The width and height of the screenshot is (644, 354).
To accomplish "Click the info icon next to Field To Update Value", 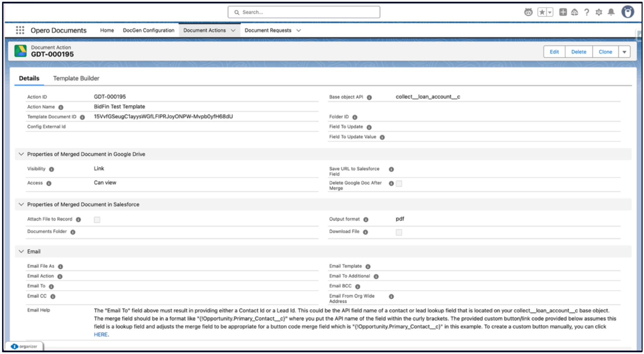I will (382, 137).
